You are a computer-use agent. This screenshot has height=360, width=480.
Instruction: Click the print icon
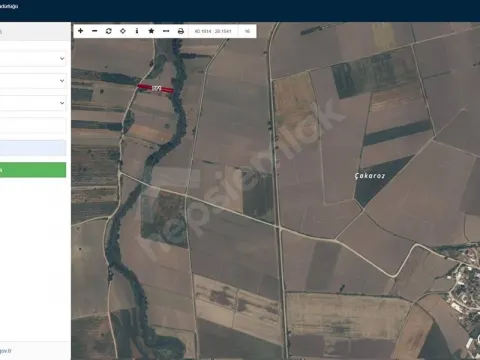[181, 31]
